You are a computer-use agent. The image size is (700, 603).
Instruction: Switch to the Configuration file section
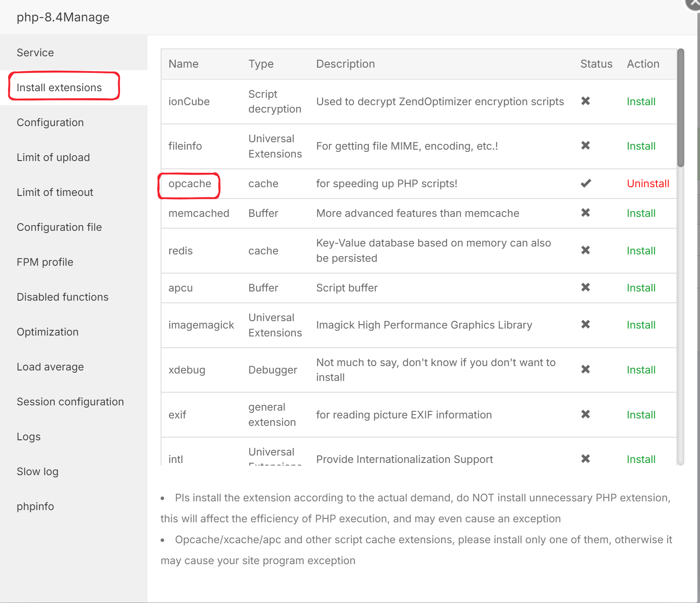(59, 227)
